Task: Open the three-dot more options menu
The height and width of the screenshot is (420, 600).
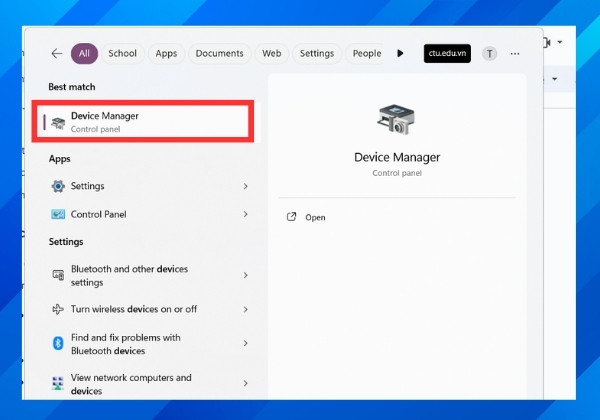Action: (515, 54)
